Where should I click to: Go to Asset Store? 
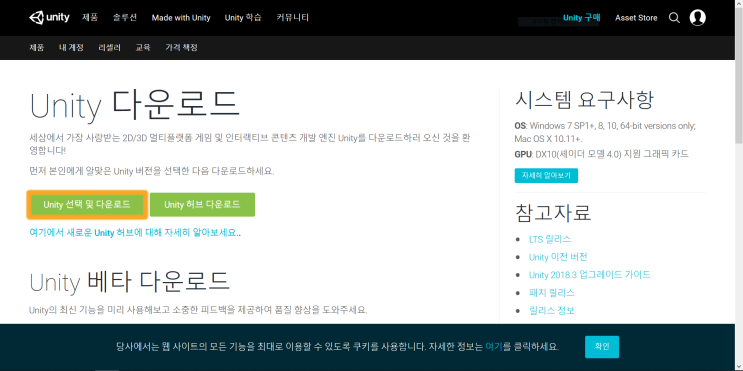(x=636, y=18)
